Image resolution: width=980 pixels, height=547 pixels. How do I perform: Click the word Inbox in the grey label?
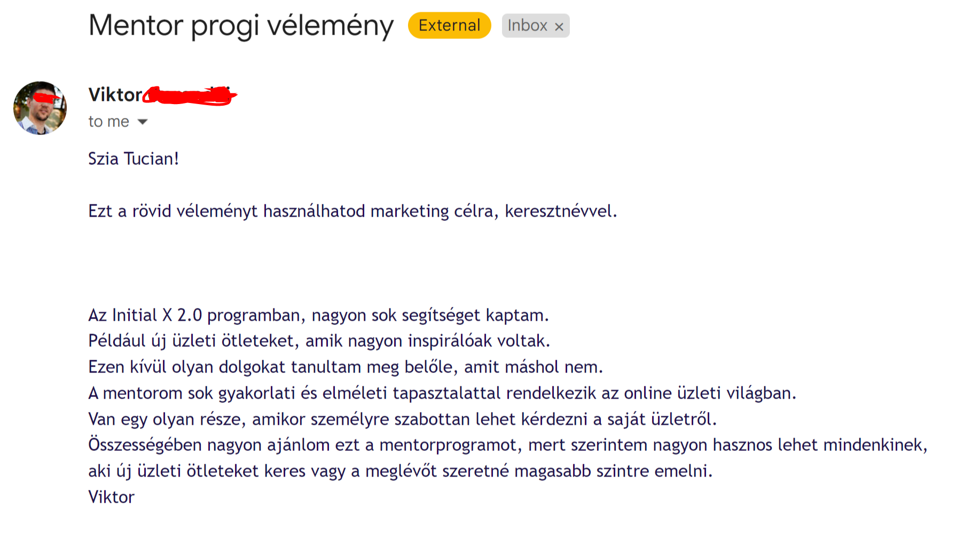(527, 26)
